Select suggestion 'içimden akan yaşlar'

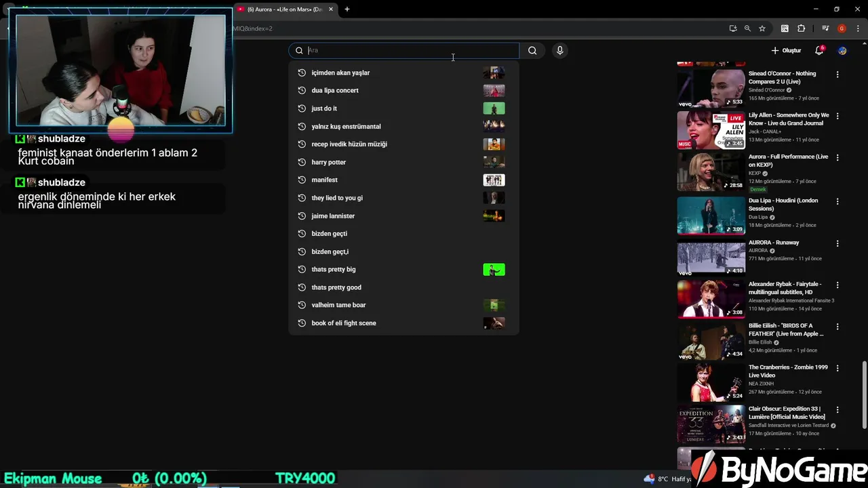[403, 73]
